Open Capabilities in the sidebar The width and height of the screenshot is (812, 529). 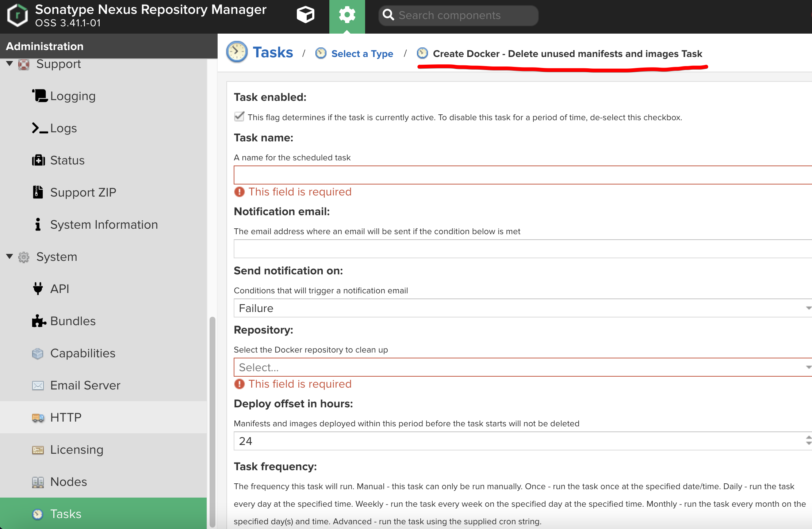click(103, 353)
